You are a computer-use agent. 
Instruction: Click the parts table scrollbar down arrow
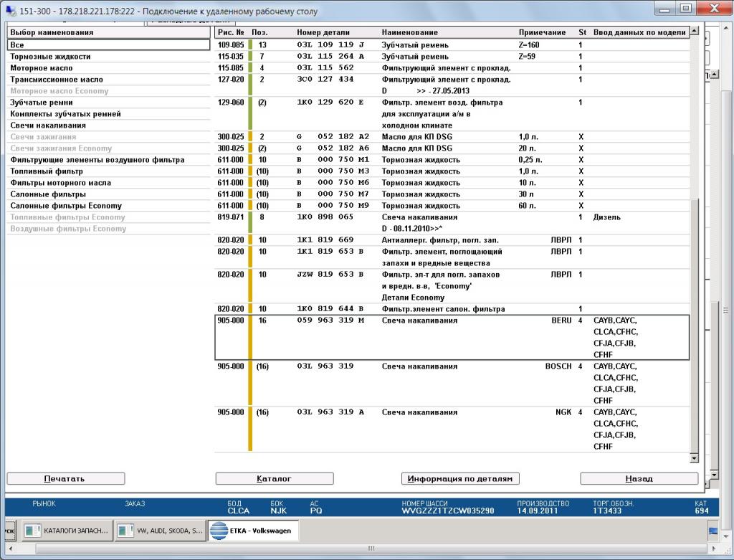pos(694,458)
